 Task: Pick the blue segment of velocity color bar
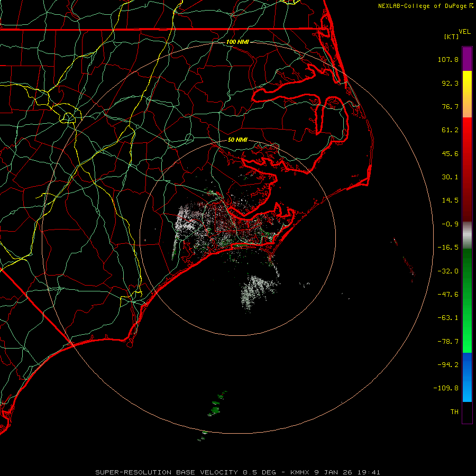467,377
